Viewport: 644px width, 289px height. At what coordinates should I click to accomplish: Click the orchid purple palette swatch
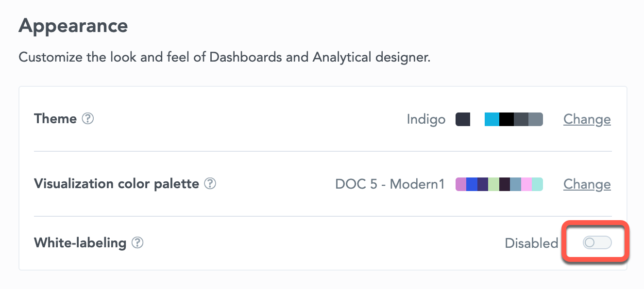point(461,184)
